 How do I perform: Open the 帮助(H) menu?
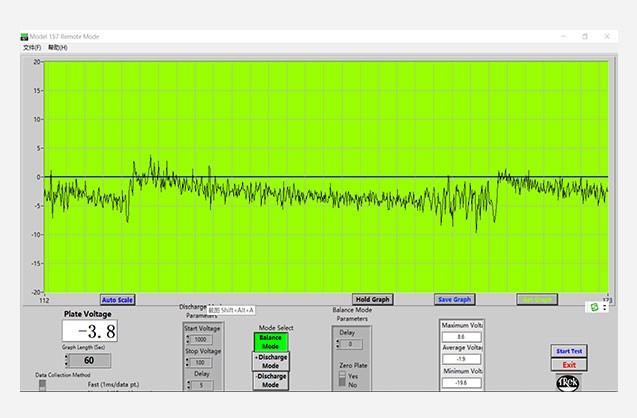coord(58,47)
